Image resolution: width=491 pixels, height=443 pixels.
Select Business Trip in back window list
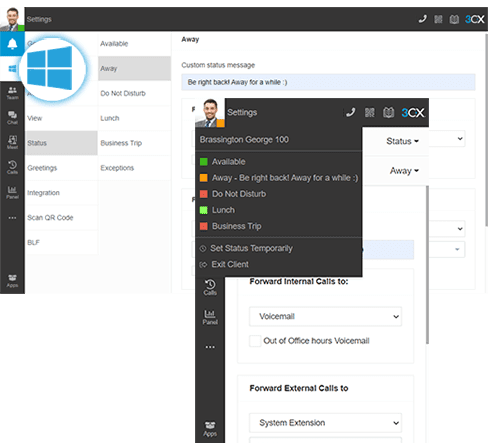[134, 143]
